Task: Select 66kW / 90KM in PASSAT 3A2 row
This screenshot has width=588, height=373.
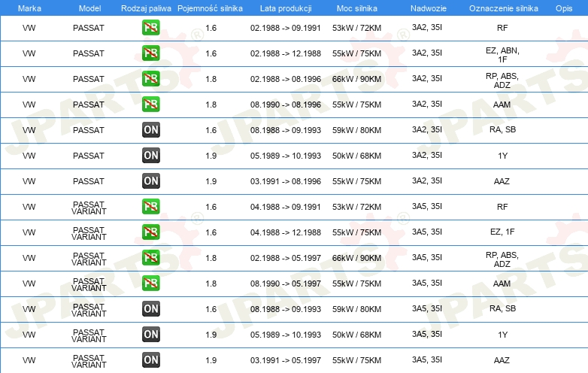Action: point(356,79)
